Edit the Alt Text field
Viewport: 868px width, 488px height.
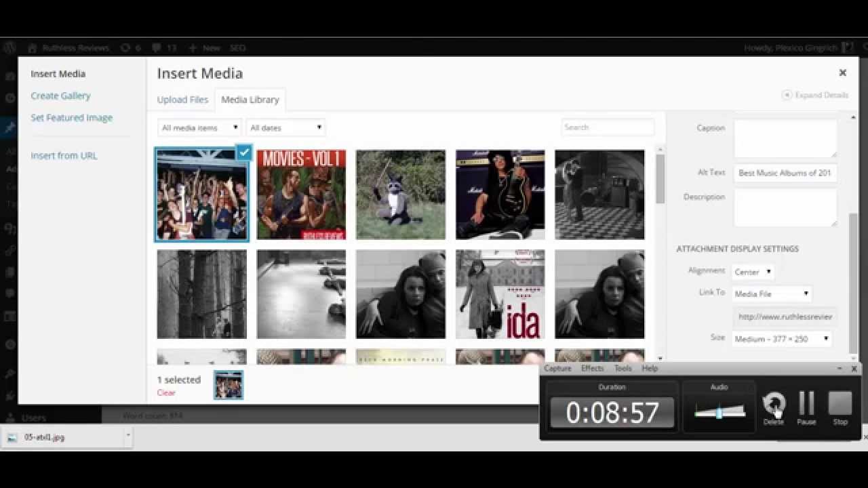coord(785,173)
